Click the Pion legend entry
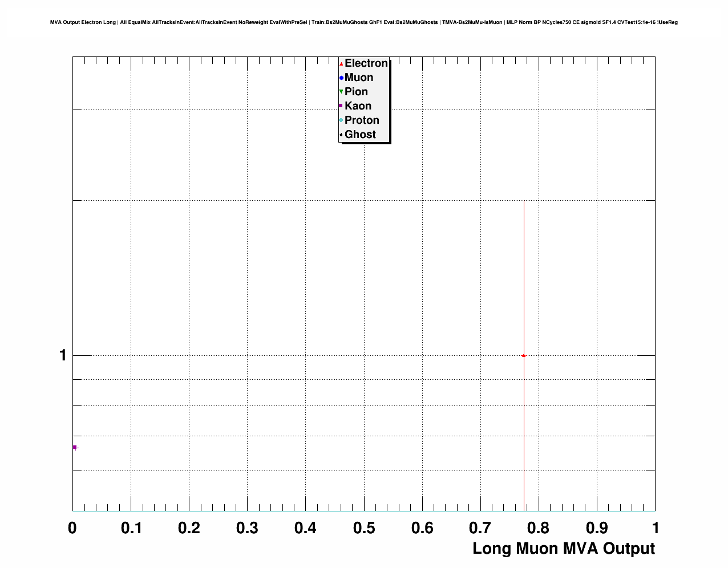Screen dimensions: 728x568 point(354,92)
